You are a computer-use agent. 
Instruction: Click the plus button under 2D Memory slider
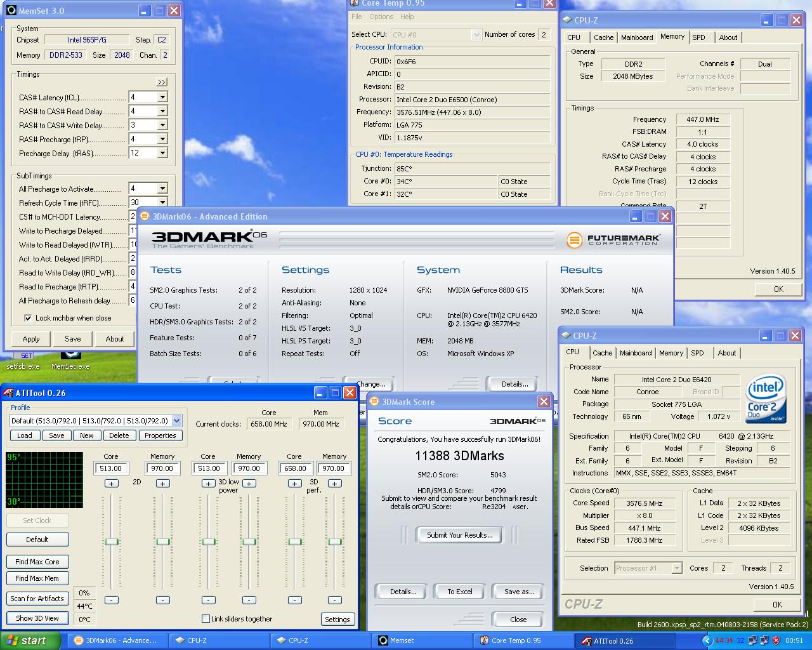162,484
